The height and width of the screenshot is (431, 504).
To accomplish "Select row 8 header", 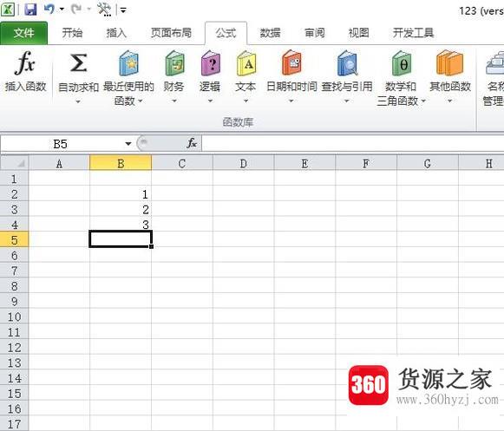I will tap(14, 285).
